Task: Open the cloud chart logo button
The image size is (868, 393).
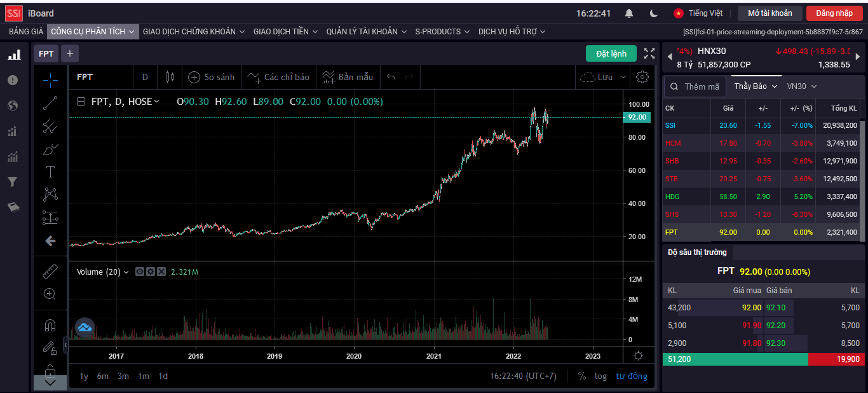Action: [85, 327]
